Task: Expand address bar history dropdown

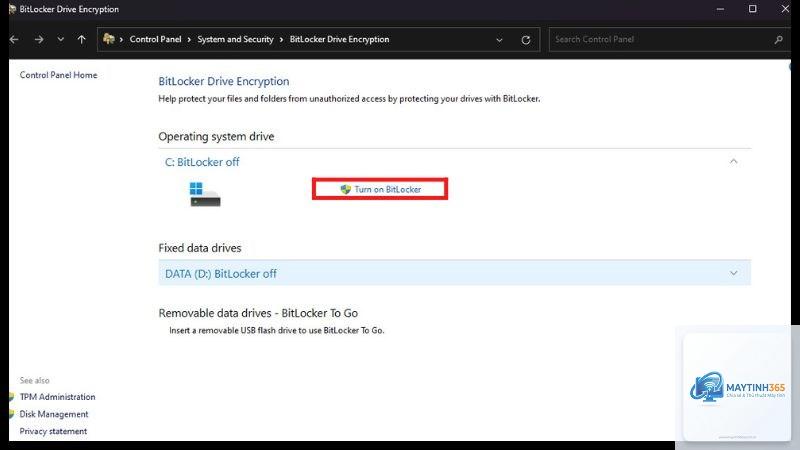Action: [x=499, y=40]
